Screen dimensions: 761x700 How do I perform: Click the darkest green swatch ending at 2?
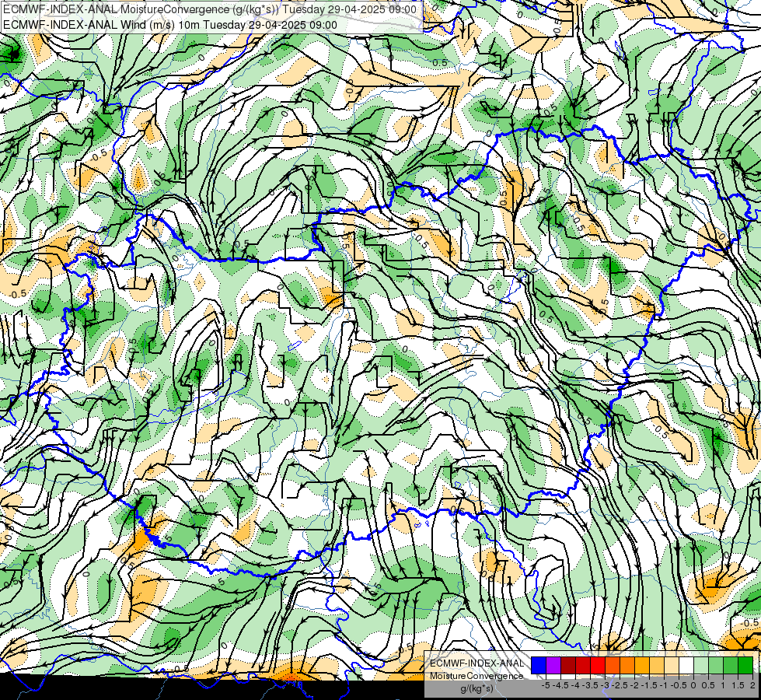click(745, 665)
